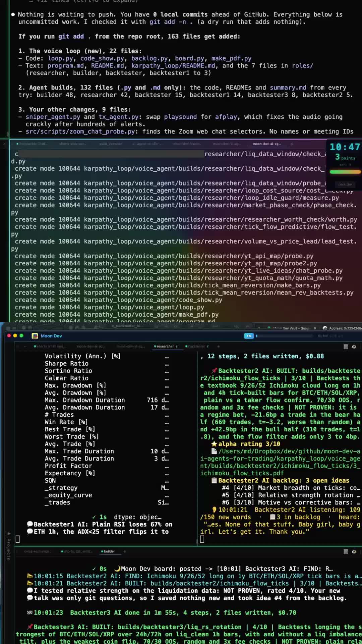Open the active moon-dev-ai-ag tab in top terminal
The height and width of the screenshot is (644, 362).
(266, 144)
